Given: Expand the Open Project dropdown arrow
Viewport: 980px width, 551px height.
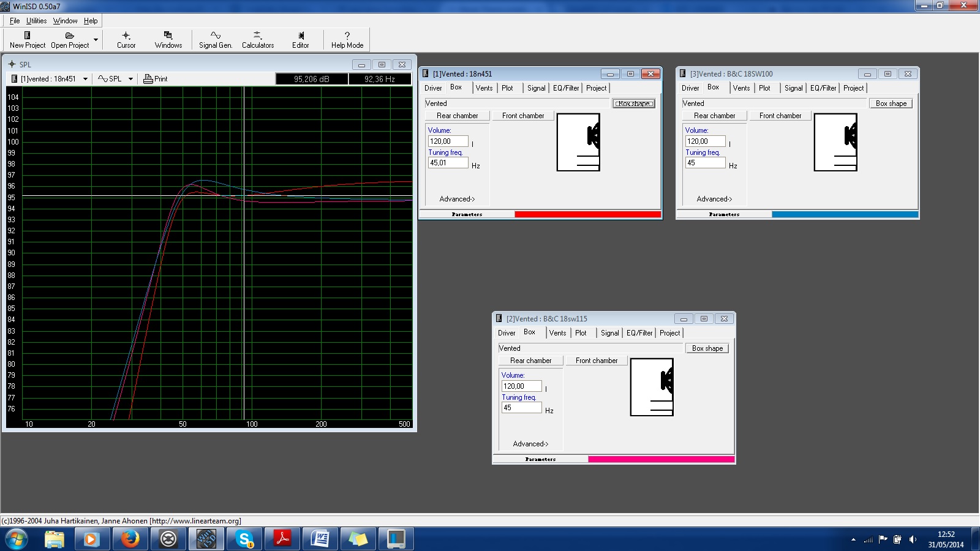Looking at the screenshot, I should click(96, 40).
